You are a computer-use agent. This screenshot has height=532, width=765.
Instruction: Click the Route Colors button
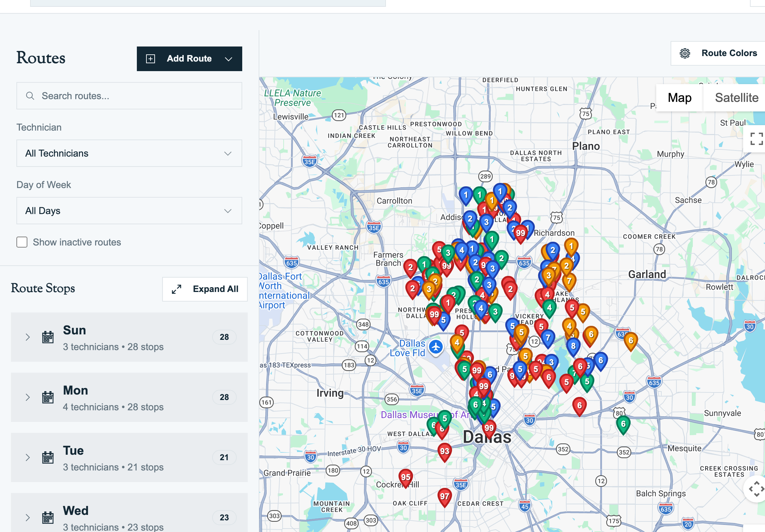click(718, 53)
